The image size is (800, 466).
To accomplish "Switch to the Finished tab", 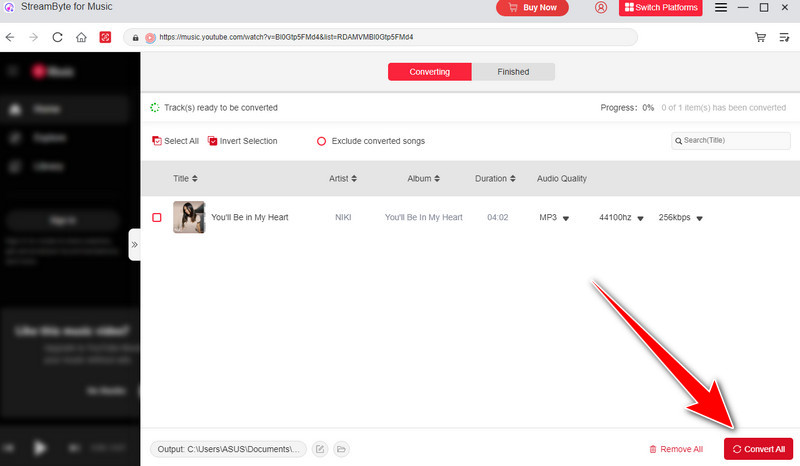I will [x=513, y=72].
